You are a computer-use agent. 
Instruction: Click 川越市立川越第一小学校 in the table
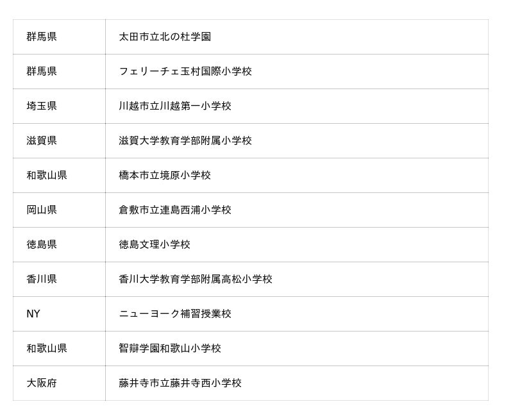[175, 106]
